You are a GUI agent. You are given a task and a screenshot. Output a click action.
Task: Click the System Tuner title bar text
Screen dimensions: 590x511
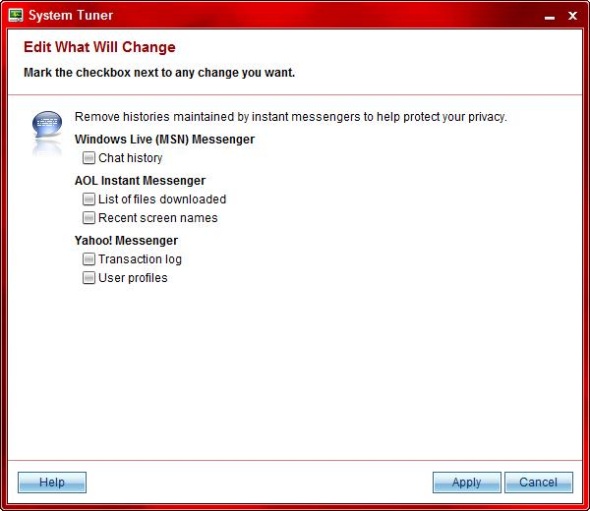pos(71,15)
